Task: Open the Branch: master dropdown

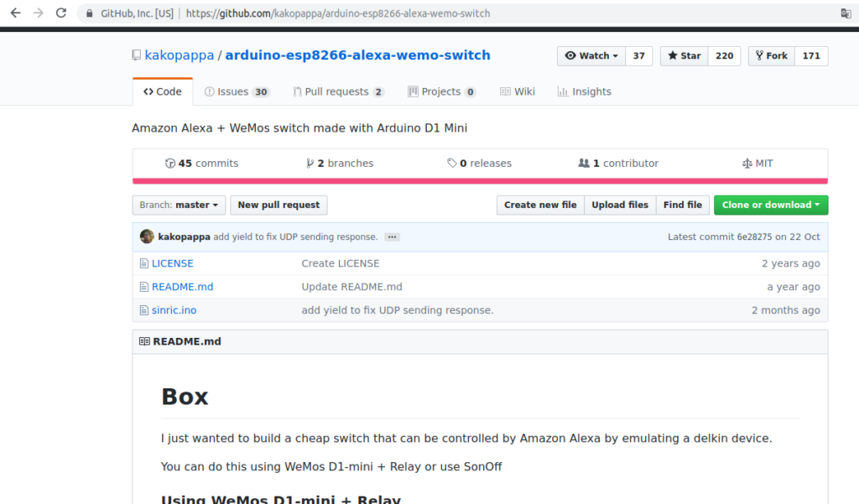Action: pos(179,205)
